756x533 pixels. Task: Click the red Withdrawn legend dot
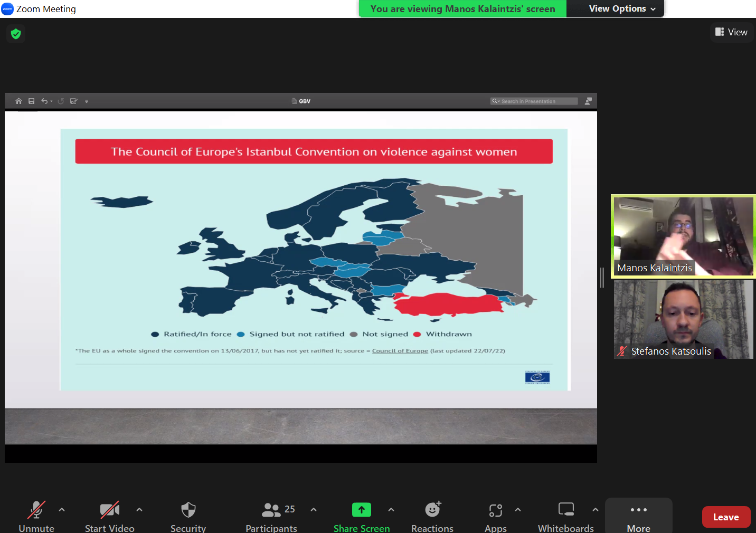(x=417, y=334)
